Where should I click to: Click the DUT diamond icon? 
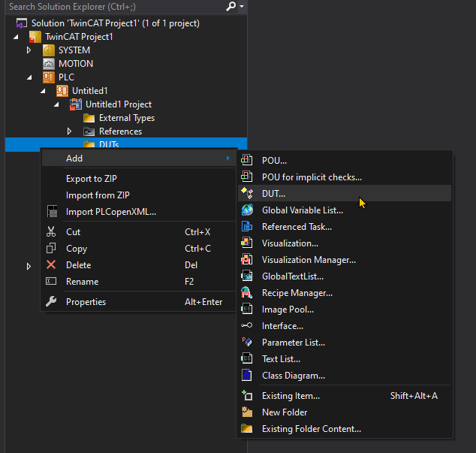tap(247, 193)
